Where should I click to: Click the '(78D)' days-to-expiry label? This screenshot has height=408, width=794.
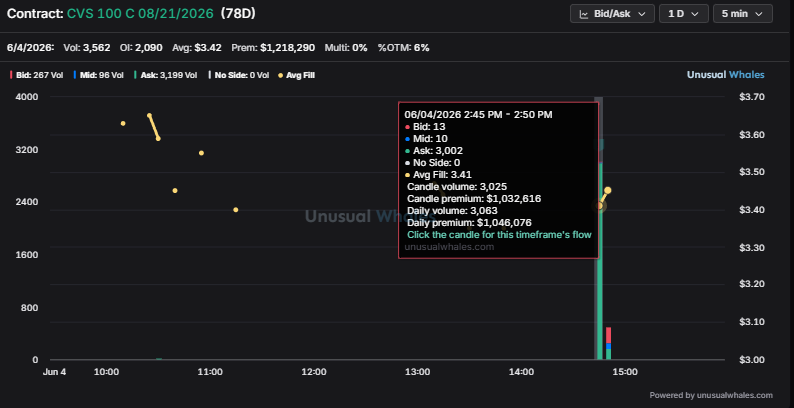pos(238,14)
